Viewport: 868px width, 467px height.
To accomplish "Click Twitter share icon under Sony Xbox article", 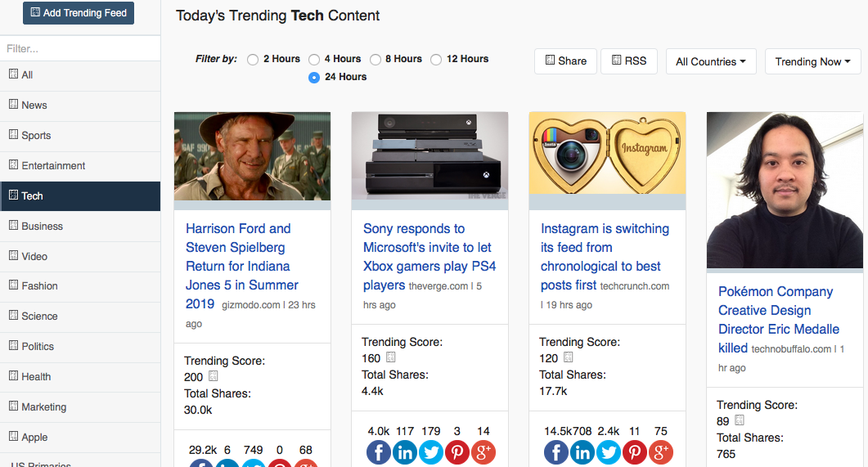I will pyautogui.click(x=430, y=452).
